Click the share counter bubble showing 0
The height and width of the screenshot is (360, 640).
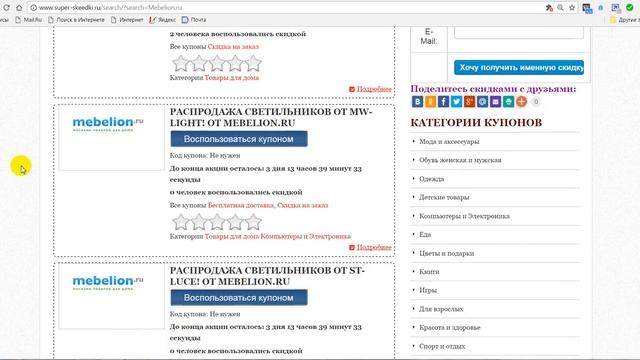point(536,102)
